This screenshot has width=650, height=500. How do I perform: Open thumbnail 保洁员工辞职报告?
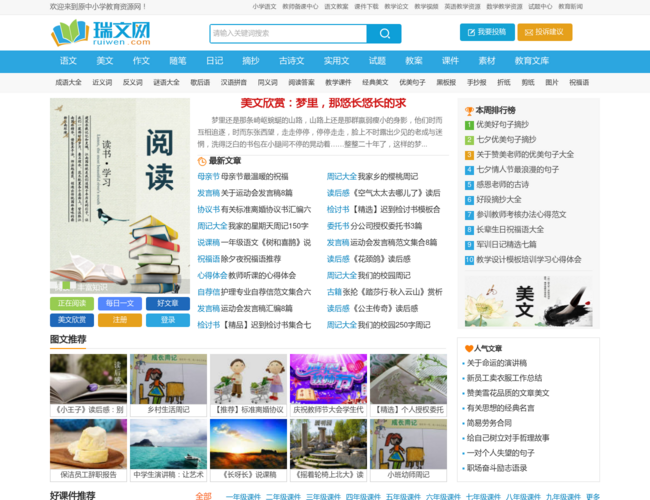point(88,450)
